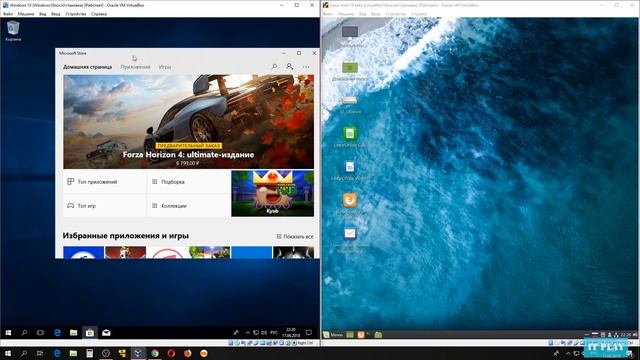Screen dimensions: 640x360
Task: Open action center in Windows 10 VM
Action: coord(309,333)
